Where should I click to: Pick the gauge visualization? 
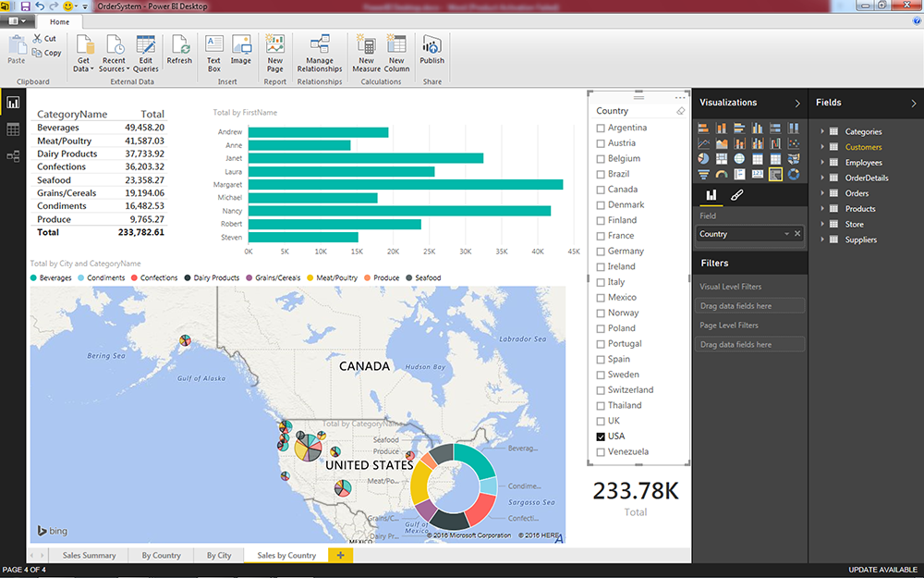pyautogui.click(x=722, y=174)
